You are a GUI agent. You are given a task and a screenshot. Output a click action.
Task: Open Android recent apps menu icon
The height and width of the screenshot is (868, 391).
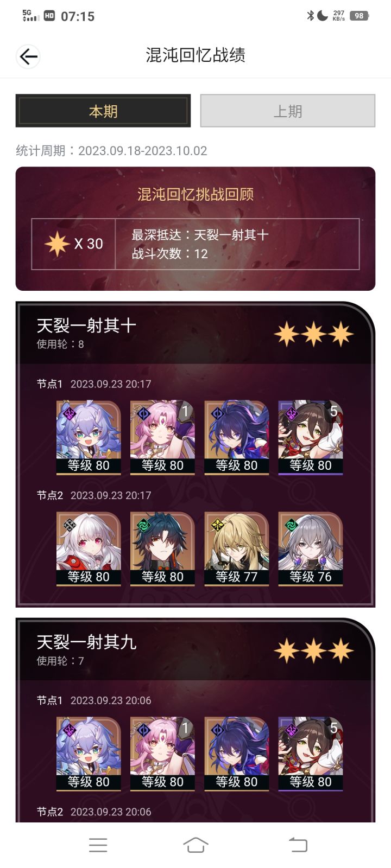click(x=98, y=845)
